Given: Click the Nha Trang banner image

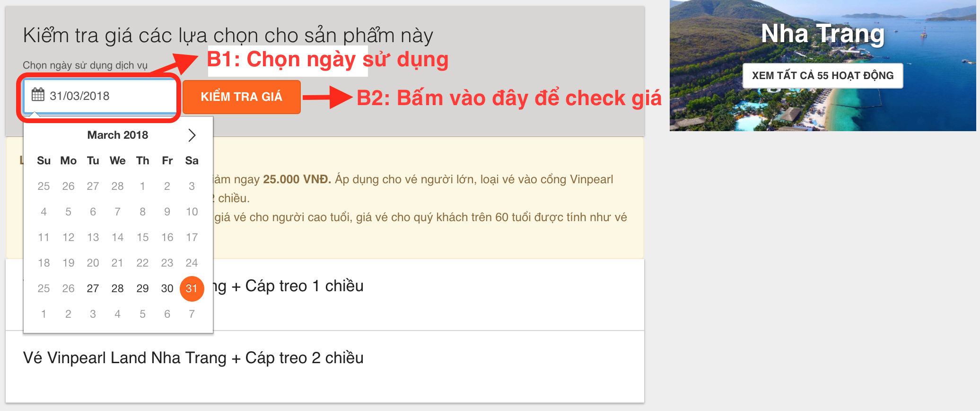Looking at the screenshot, I should 822,65.
